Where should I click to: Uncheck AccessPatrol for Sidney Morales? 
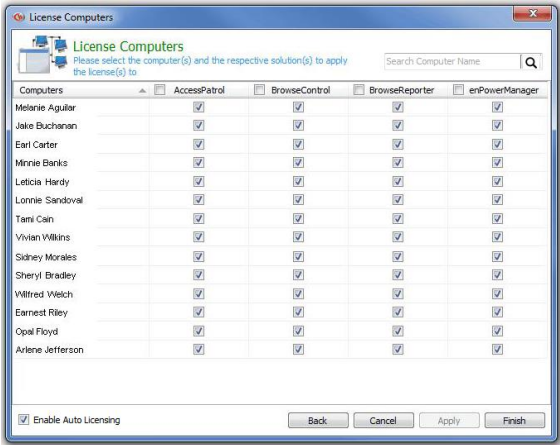[x=199, y=256]
